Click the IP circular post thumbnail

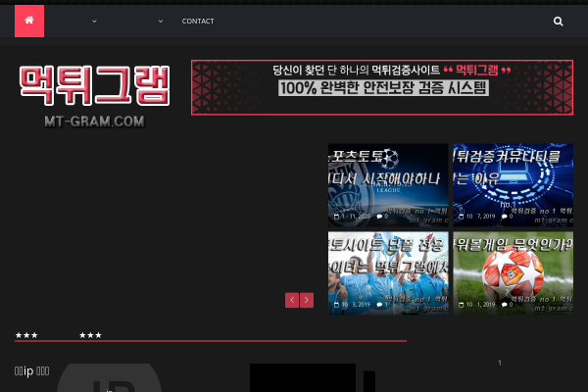109,377
